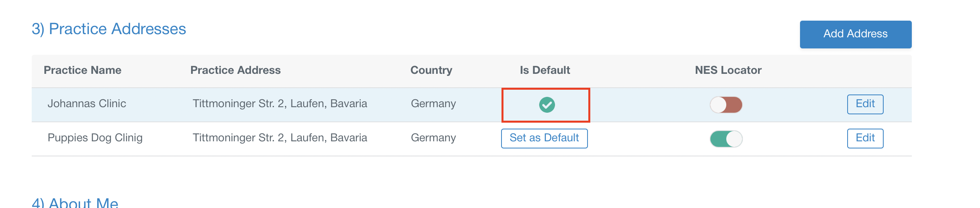980x208 pixels.
Task: Click the Is Default column header
Action: point(545,70)
